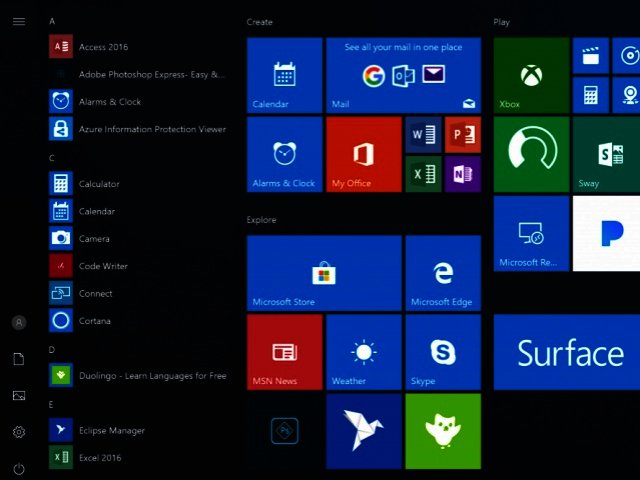Open the Microsoft Store tile
Viewport: 640px width, 480px height.
click(x=324, y=273)
